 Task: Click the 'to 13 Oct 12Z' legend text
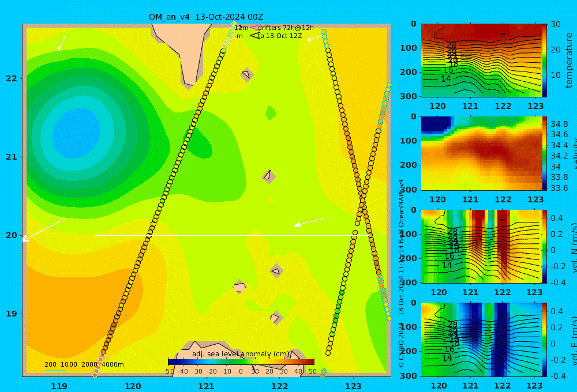pos(280,36)
